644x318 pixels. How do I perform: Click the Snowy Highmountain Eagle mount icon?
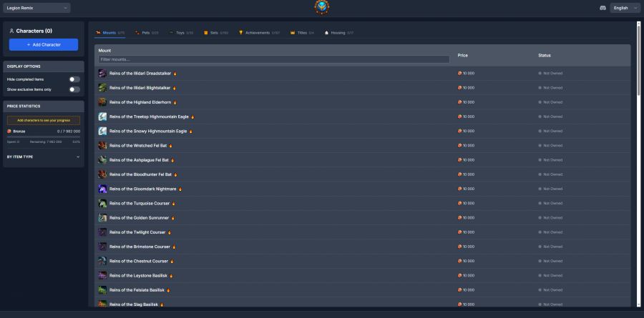pos(102,131)
